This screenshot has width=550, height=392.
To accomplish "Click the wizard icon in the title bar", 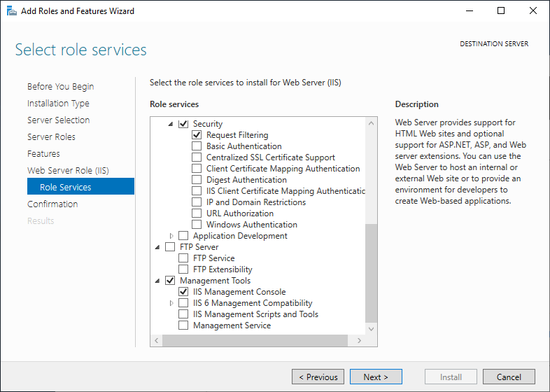I will 11,10.
